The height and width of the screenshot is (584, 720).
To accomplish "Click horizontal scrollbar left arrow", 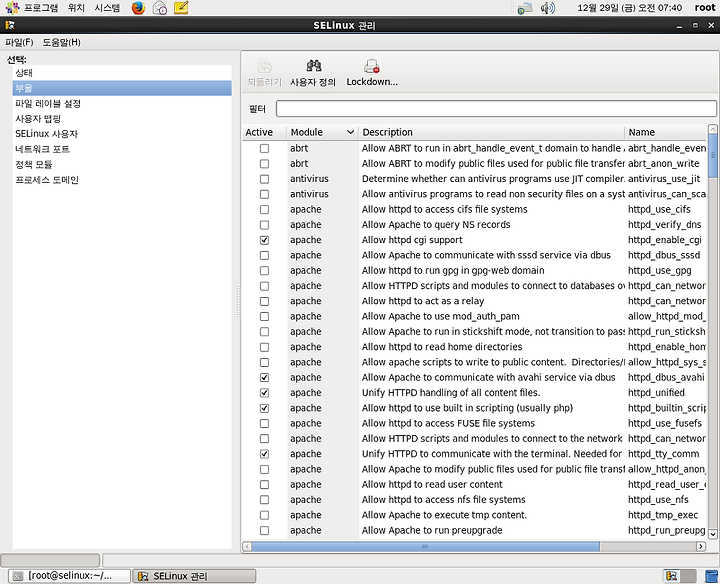I will (247, 546).
